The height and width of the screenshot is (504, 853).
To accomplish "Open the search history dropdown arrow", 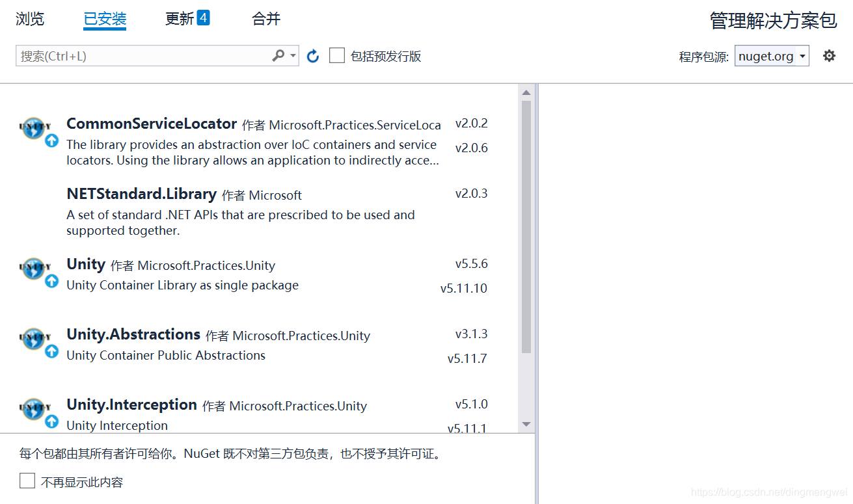I will point(291,55).
